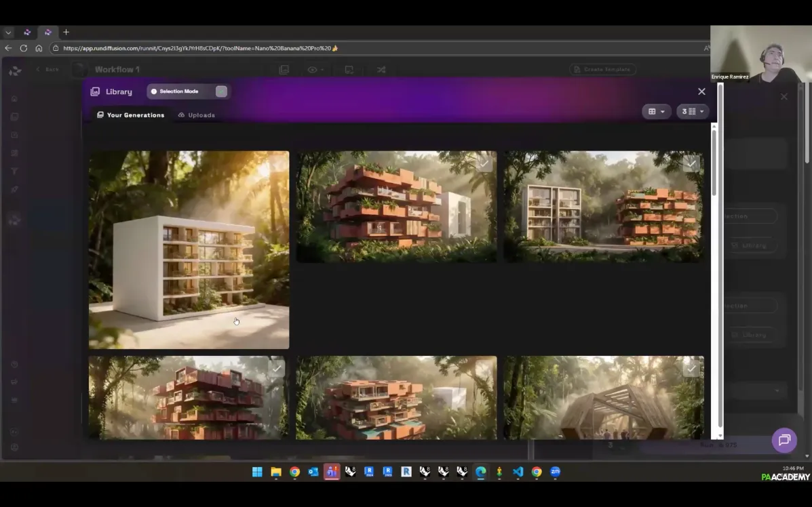Click the browser reload icon
The width and height of the screenshot is (812, 507).
click(x=24, y=48)
